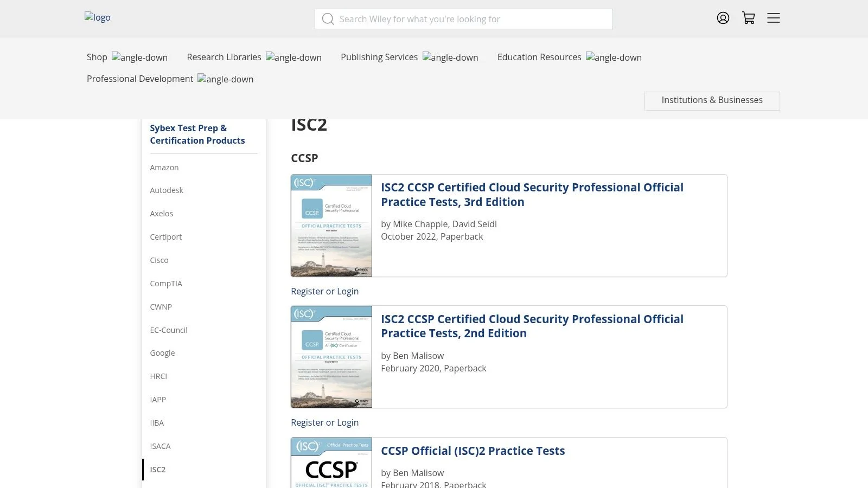Open CCSP Practice Tests 3rd Edition title
868x488 pixels.
[x=532, y=195]
